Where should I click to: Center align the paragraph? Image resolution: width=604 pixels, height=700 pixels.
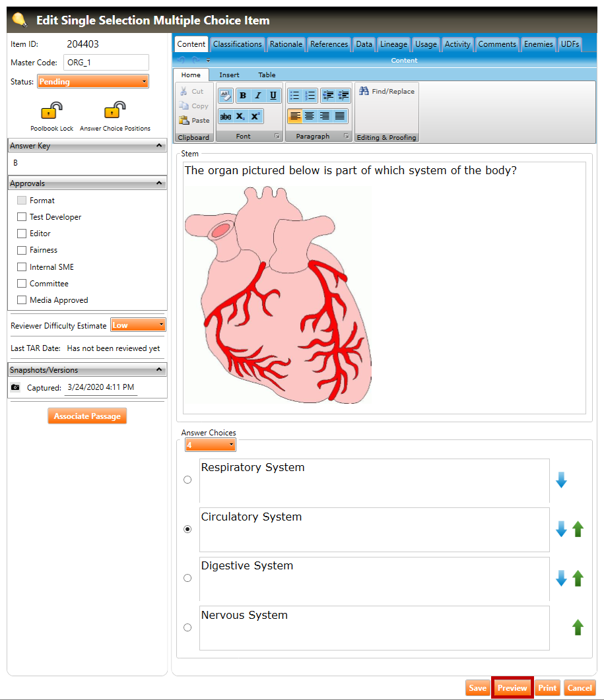pos(310,116)
